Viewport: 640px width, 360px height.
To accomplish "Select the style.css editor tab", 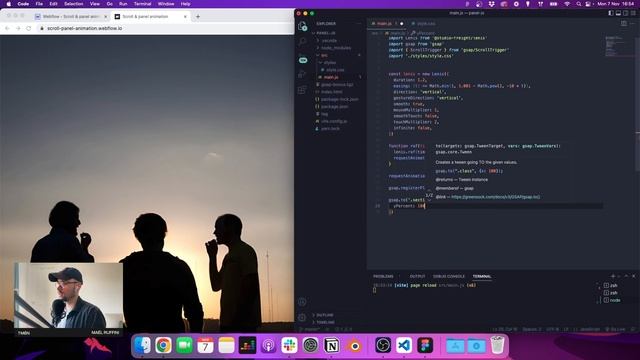I will tap(423, 24).
